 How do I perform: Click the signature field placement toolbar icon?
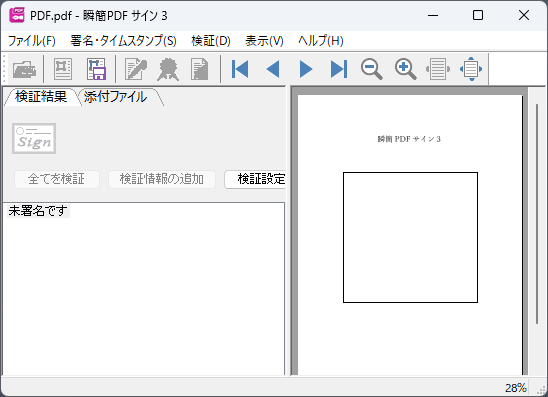63,69
